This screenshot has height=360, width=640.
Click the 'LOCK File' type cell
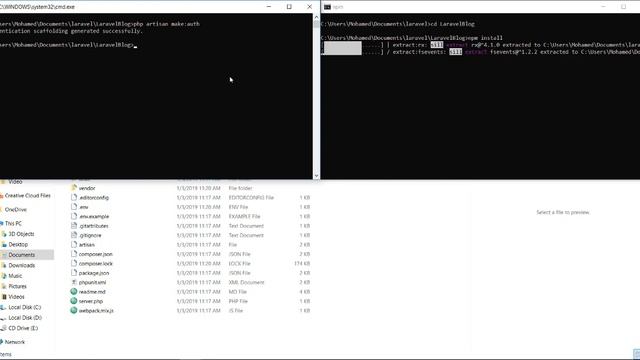pos(240,263)
